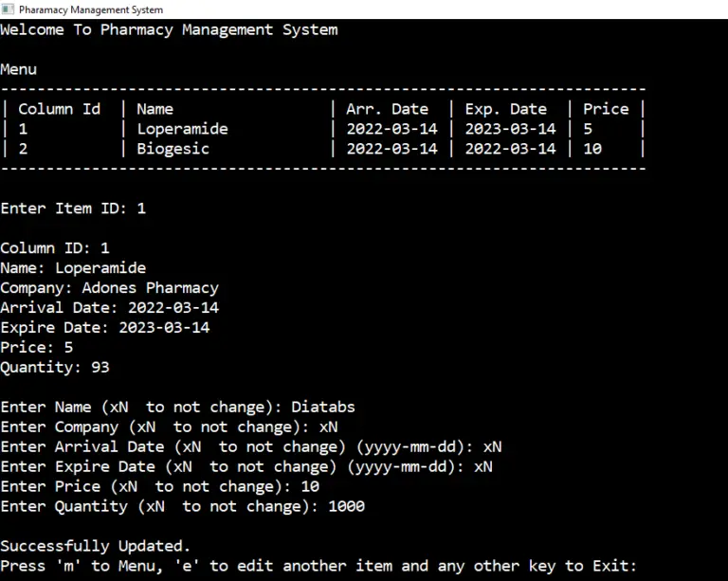Select the Loperamide name in the table
The width and height of the screenshot is (728, 581).
click(182, 129)
